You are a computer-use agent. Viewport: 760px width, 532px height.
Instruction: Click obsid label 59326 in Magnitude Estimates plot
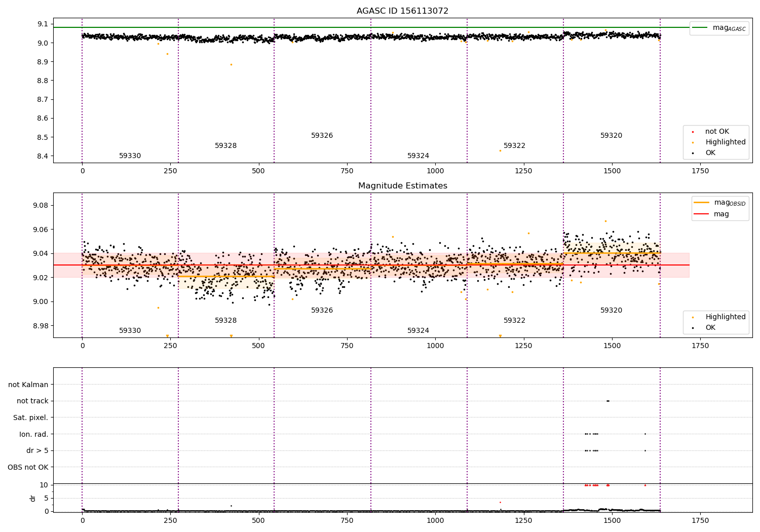click(x=322, y=311)
